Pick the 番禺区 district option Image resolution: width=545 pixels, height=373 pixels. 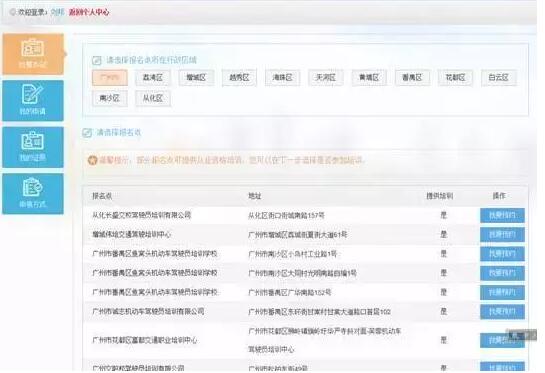[x=412, y=78]
